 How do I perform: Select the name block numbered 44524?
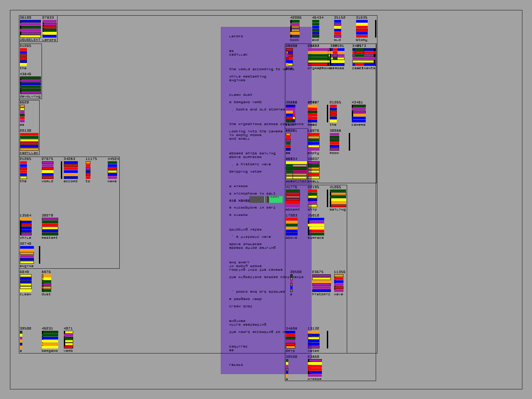(112, 170)
